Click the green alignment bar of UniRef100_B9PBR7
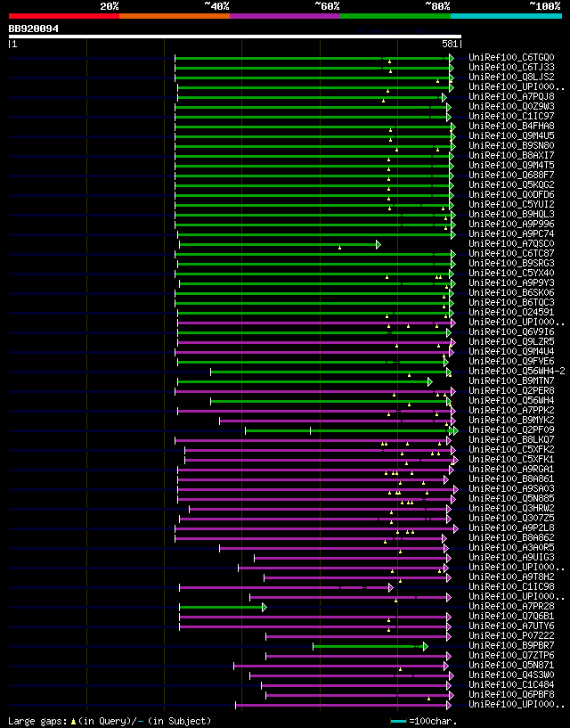 point(370,646)
